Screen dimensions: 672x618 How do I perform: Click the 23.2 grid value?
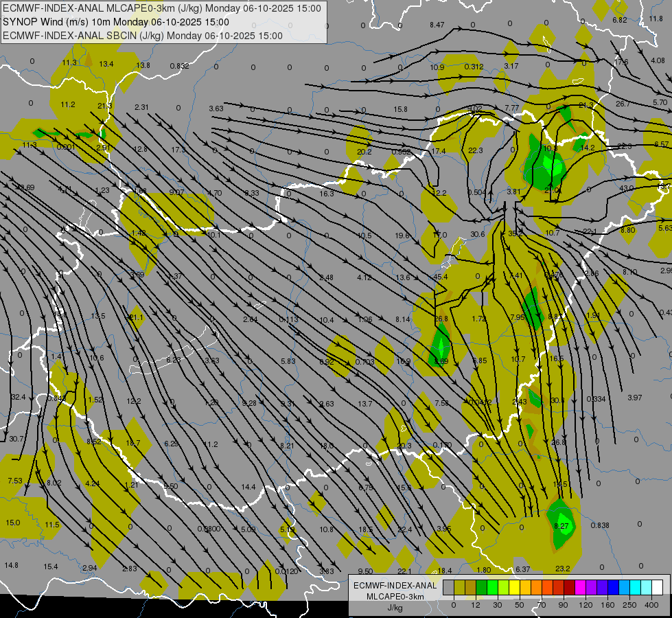click(563, 569)
